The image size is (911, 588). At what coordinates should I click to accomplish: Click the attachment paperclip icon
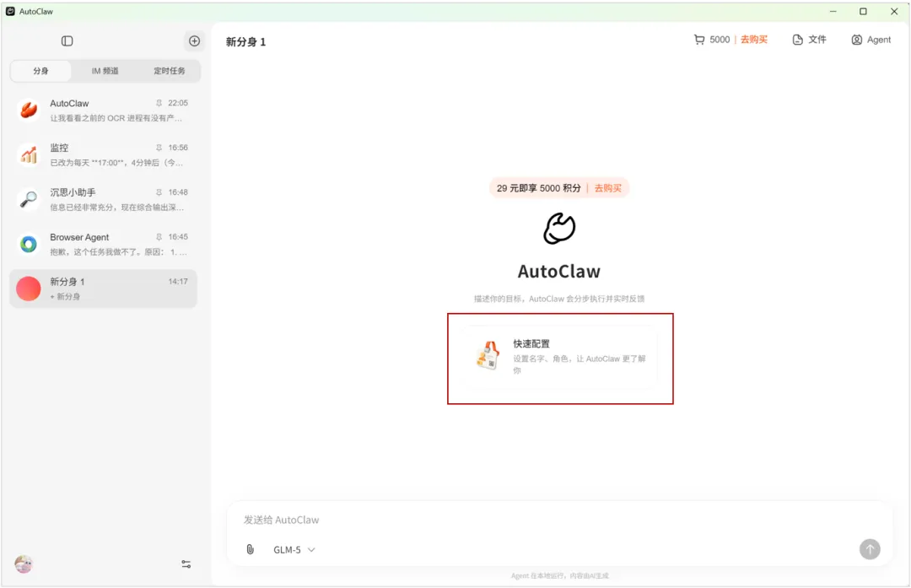(x=250, y=549)
